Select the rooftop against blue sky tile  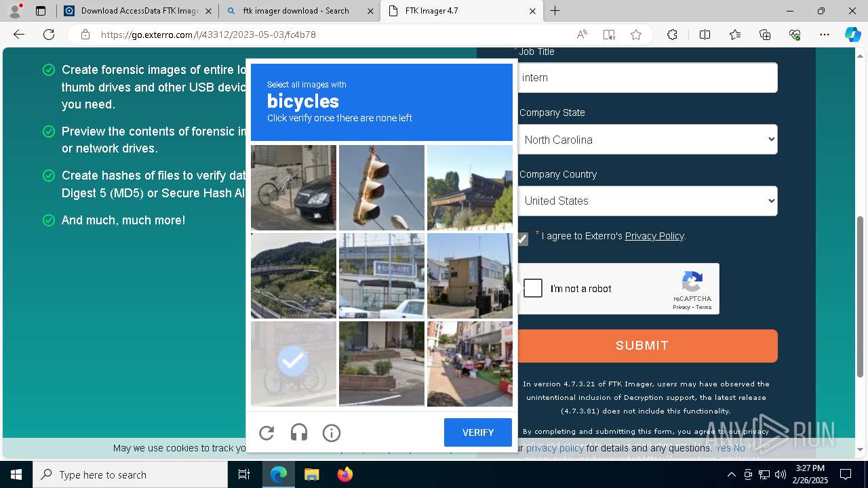[470, 188]
